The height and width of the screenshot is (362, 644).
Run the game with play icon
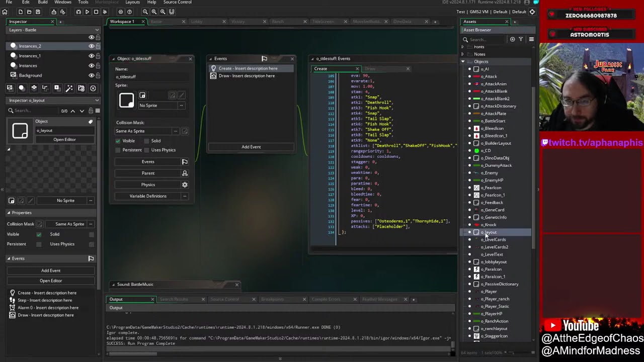tap(87, 12)
